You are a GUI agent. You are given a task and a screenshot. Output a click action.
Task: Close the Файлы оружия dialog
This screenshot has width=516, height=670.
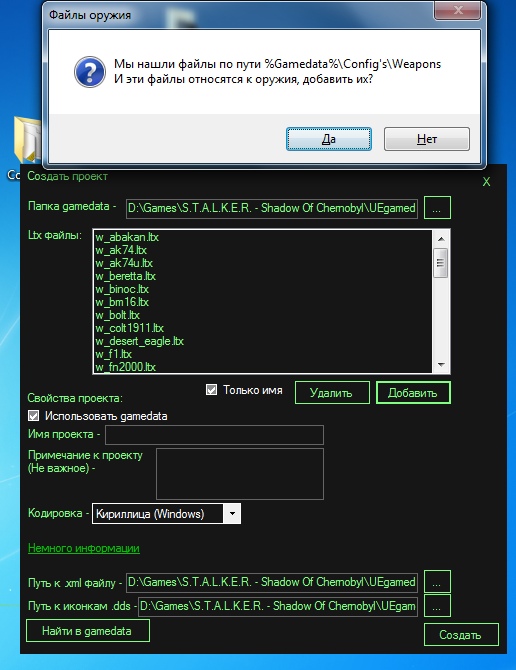(x=458, y=10)
